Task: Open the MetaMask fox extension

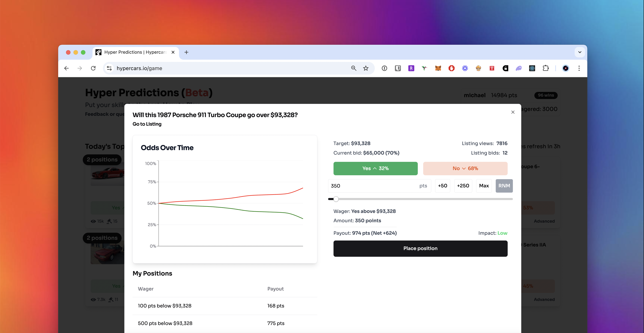Action: pos(438,68)
